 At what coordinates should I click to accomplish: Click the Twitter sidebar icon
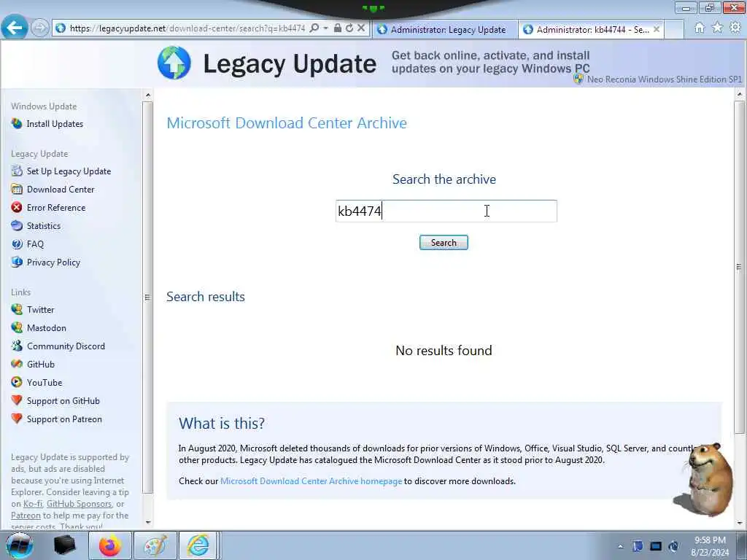(17, 309)
